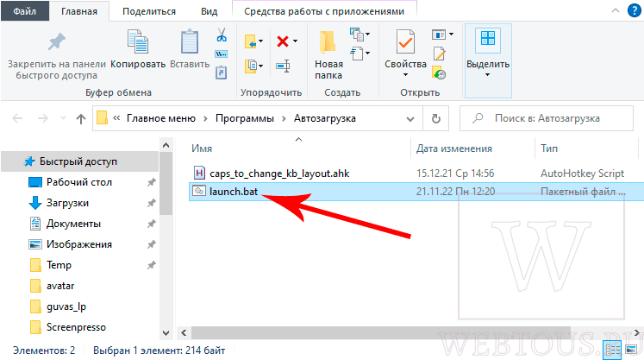The width and height of the screenshot is (644, 360).
Task: Open Загрузки in navigation pane
Action: (68, 203)
